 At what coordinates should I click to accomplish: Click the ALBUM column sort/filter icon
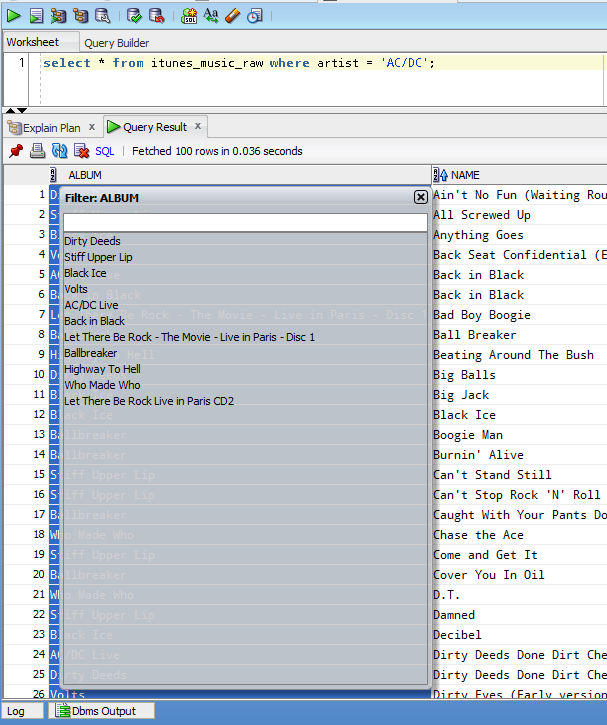pos(53,175)
